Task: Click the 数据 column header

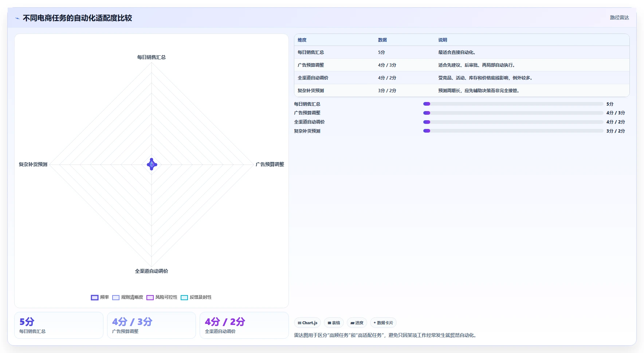Action: point(382,40)
